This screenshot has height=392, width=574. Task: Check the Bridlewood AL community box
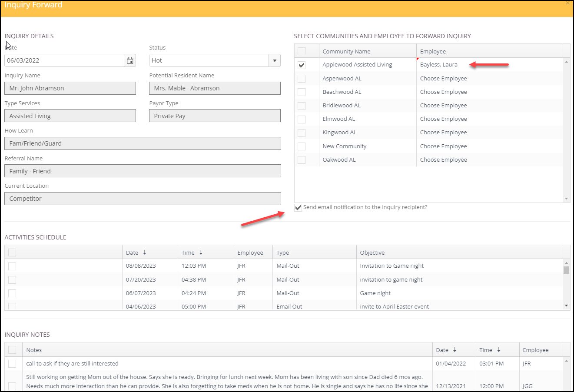pyautogui.click(x=302, y=106)
